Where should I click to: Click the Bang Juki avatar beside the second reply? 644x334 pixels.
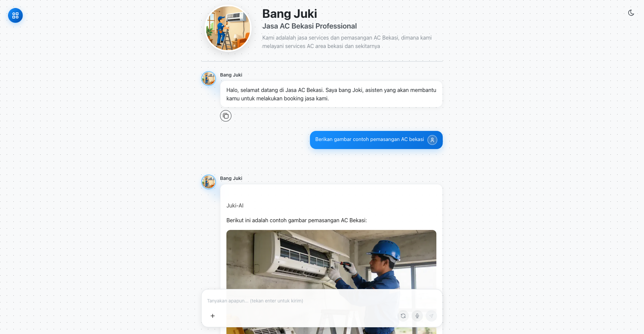coord(209,182)
